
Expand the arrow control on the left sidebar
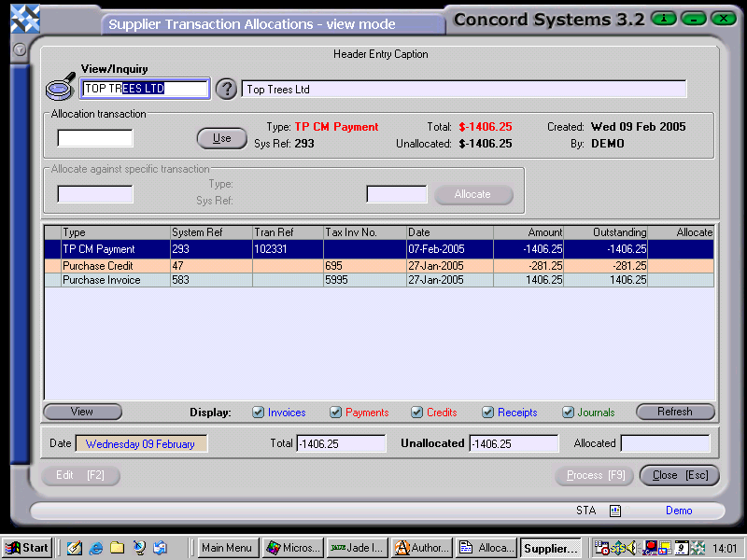coord(18,50)
